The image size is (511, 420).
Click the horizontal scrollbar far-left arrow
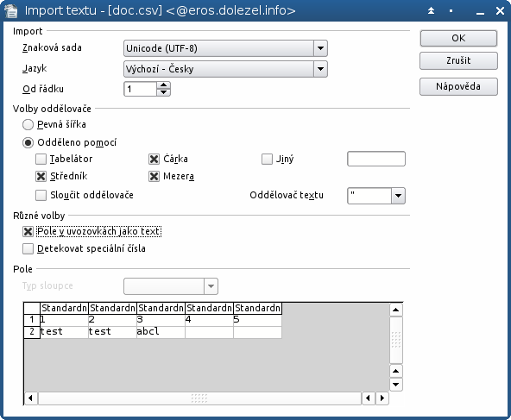pyautogui.click(x=30, y=398)
